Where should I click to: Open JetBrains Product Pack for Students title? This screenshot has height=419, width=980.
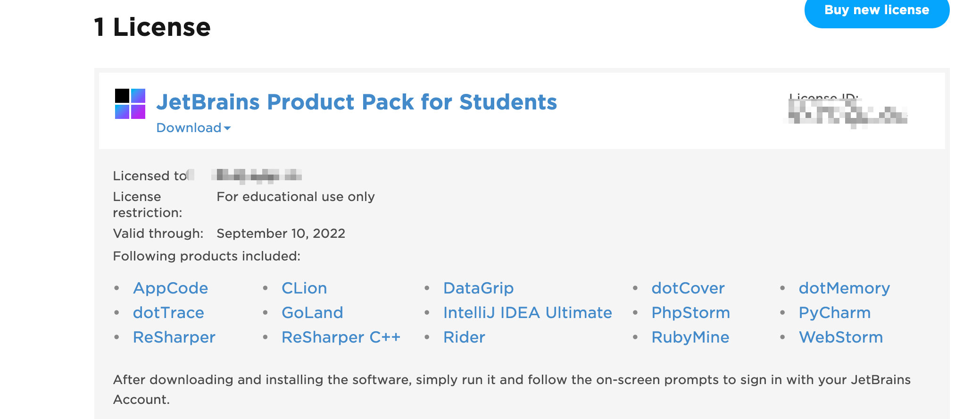pos(357,102)
